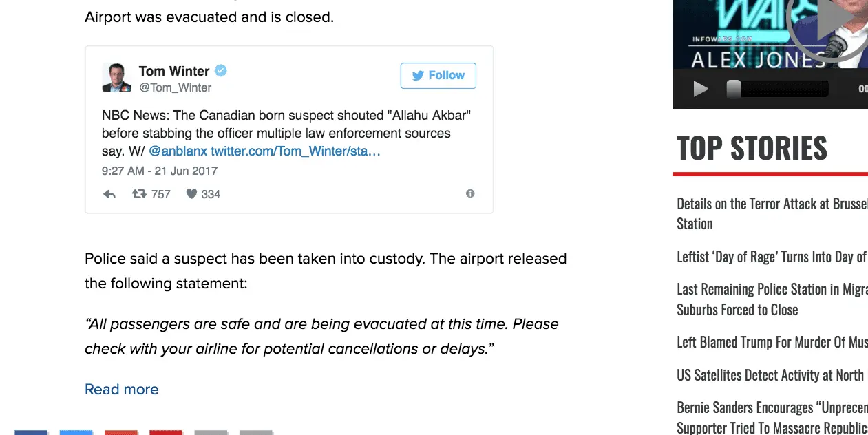868x435 pixels.
Task: Follow Tom Winter on Twitter
Action: (x=438, y=76)
